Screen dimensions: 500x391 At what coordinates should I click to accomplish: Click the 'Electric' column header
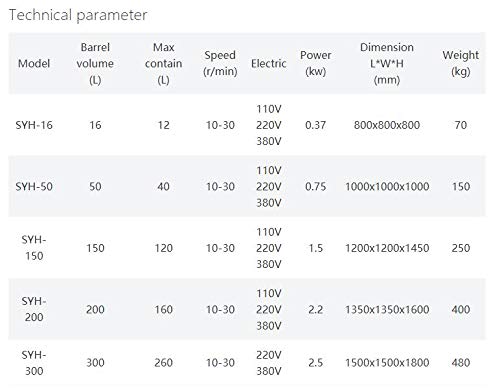269,63
